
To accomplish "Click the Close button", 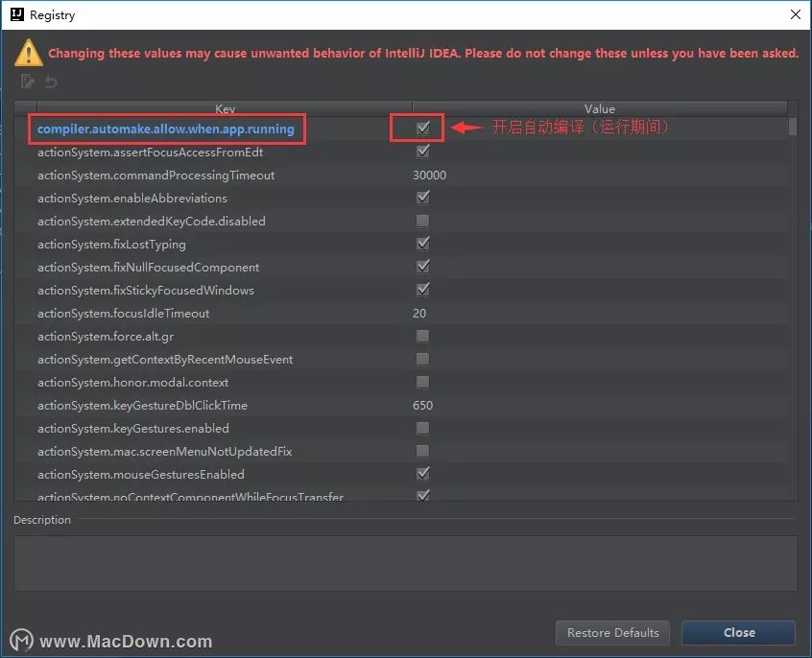I will coord(739,633).
